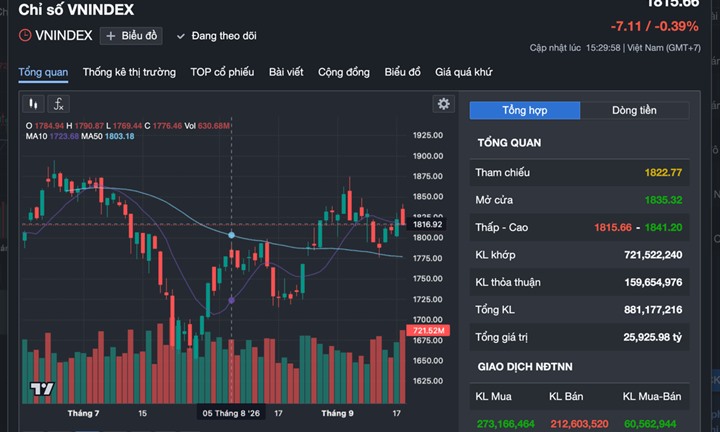Click the MA50 point marker on crosshair
The height and width of the screenshot is (432, 720).
pos(231,235)
